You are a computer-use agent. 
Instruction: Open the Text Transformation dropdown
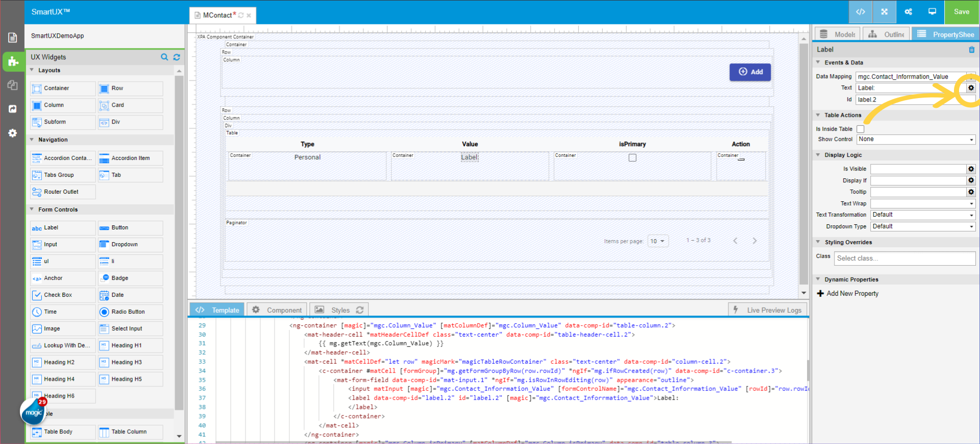923,215
